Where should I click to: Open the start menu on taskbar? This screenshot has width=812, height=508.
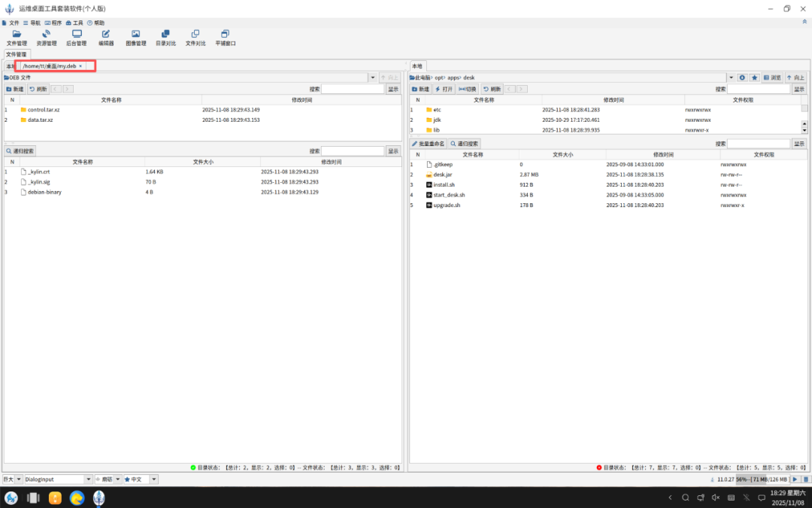point(11,498)
